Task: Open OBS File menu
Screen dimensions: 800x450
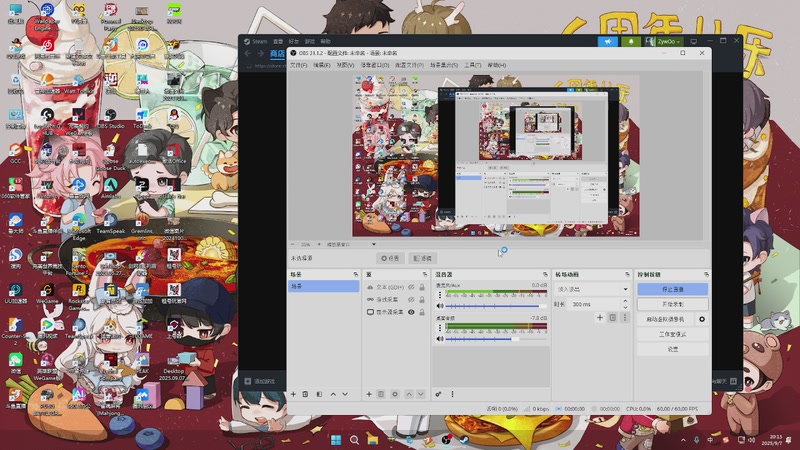Action: (x=298, y=65)
